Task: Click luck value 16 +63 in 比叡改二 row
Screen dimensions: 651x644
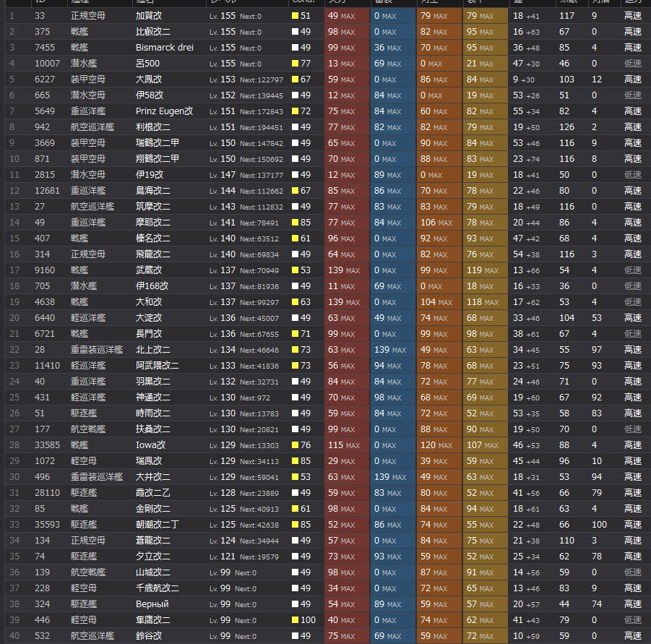Action: pyautogui.click(x=526, y=32)
